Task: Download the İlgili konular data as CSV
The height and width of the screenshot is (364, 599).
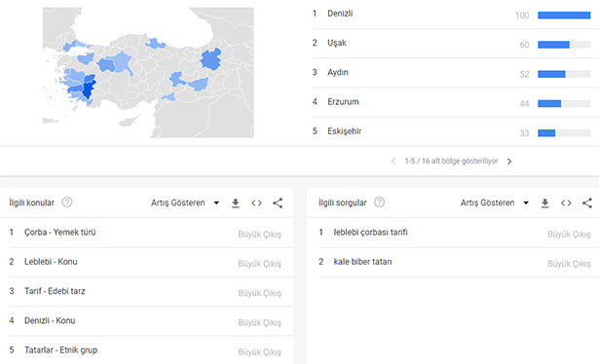Action: point(236,203)
